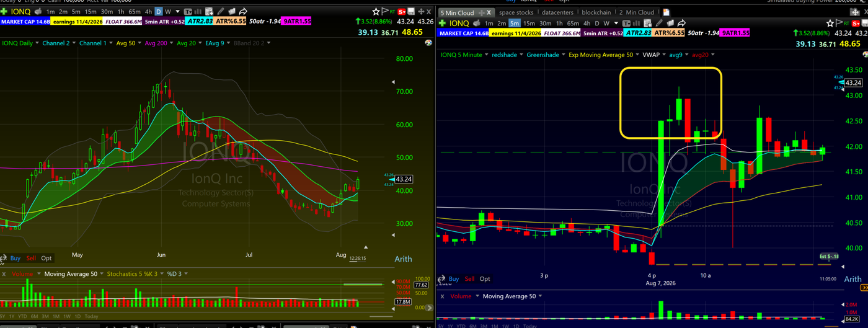Click the share arrow icon in right chart
Screen dimensions: 868x328
681,23
